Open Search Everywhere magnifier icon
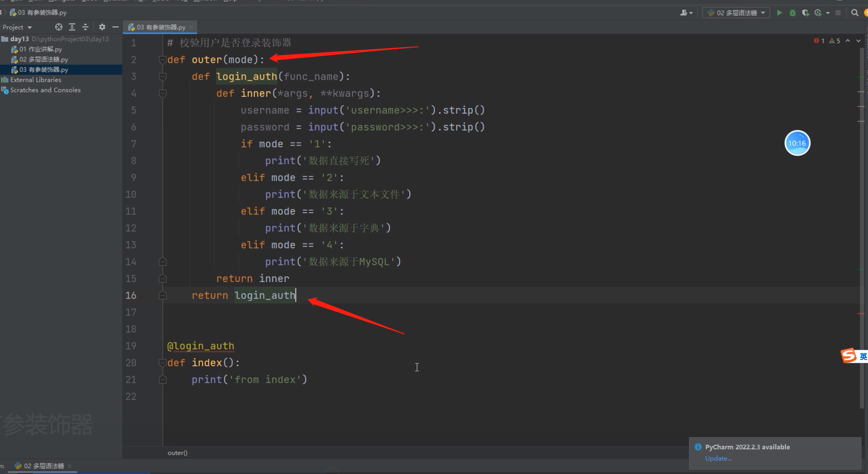The height and width of the screenshot is (474, 868). tap(855, 13)
